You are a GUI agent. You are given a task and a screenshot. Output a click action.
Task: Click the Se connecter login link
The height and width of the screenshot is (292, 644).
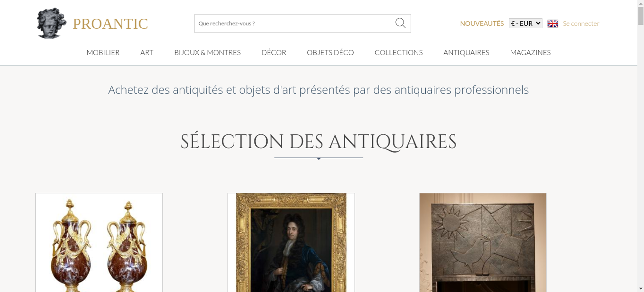581,23
